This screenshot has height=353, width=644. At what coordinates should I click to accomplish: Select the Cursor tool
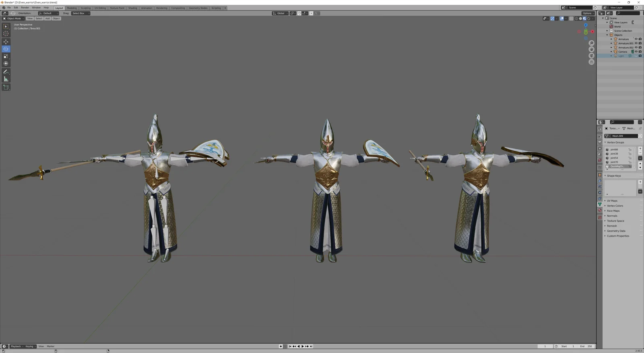click(x=6, y=34)
